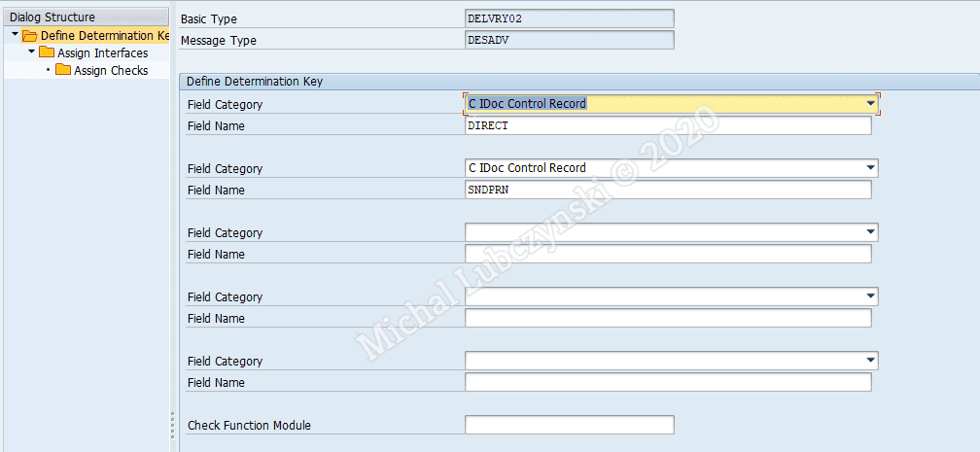Click the Message Type field showing DESADV

coord(570,40)
